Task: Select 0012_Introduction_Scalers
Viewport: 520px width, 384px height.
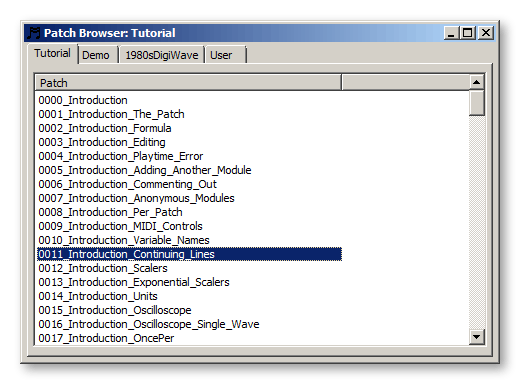Action: [103, 268]
